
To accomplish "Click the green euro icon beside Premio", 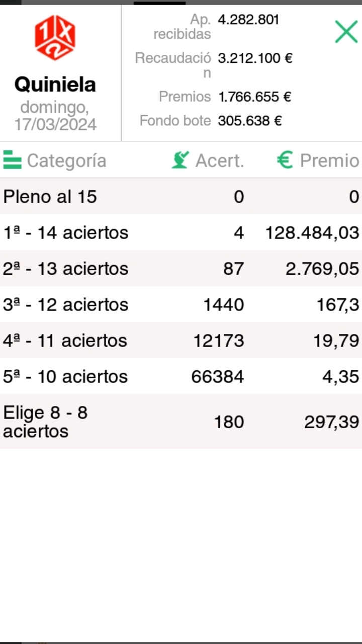I will click(285, 160).
